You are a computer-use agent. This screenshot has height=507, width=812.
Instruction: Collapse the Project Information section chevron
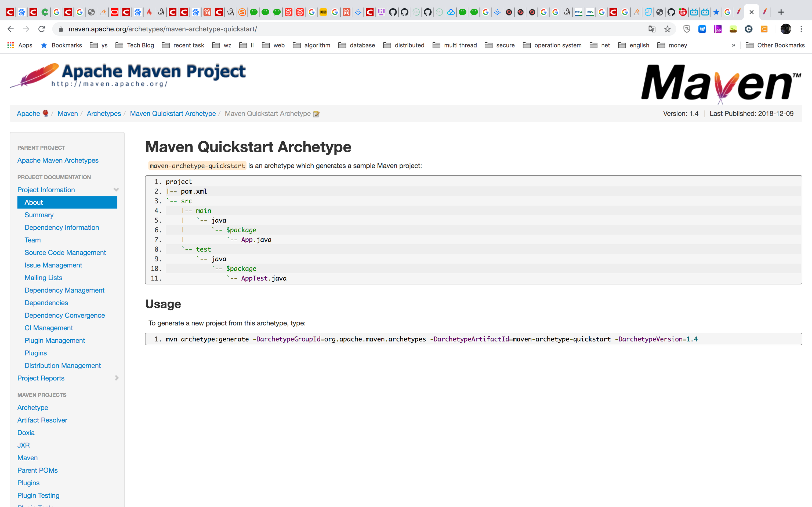click(116, 190)
